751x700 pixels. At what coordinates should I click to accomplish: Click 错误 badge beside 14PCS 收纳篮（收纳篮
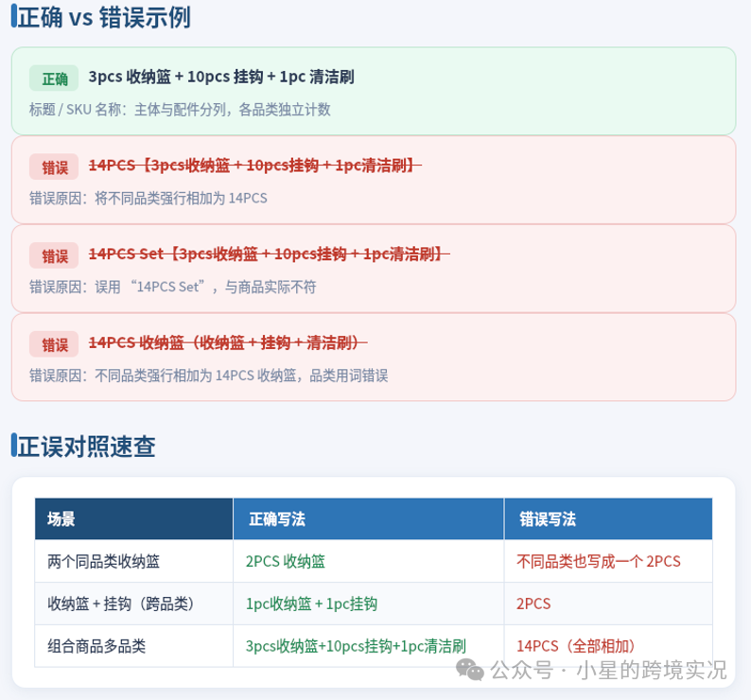pyautogui.click(x=54, y=344)
